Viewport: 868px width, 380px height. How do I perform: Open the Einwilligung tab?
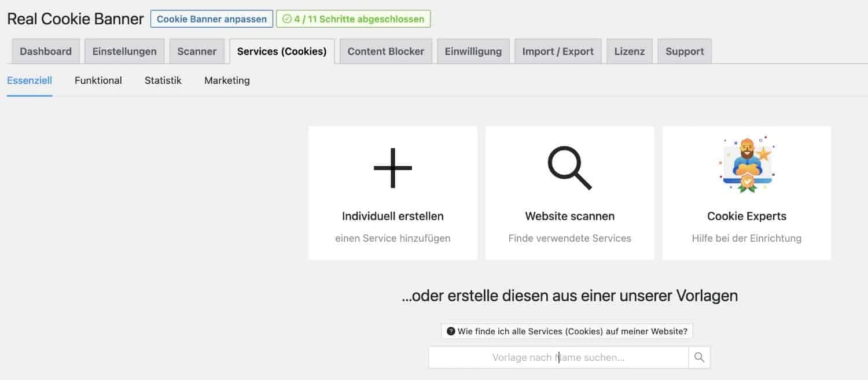click(x=473, y=51)
